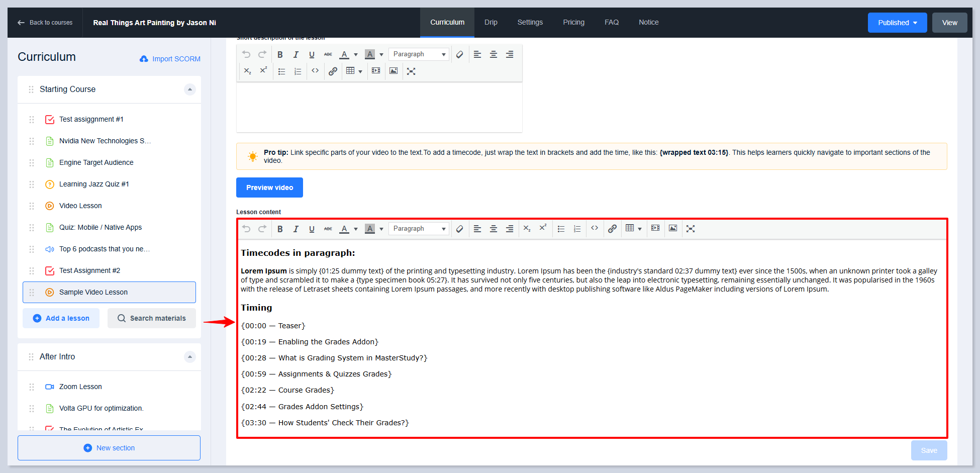Open the FAQ tab
The width and height of the screenshot is (980, 473).
coord(612,23)
